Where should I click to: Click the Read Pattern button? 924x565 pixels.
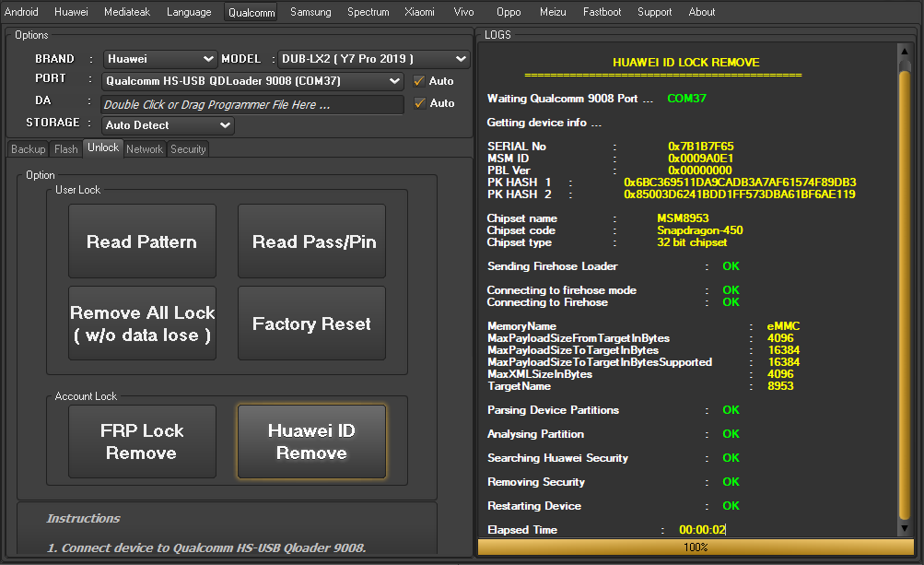[x=142, y=241]
